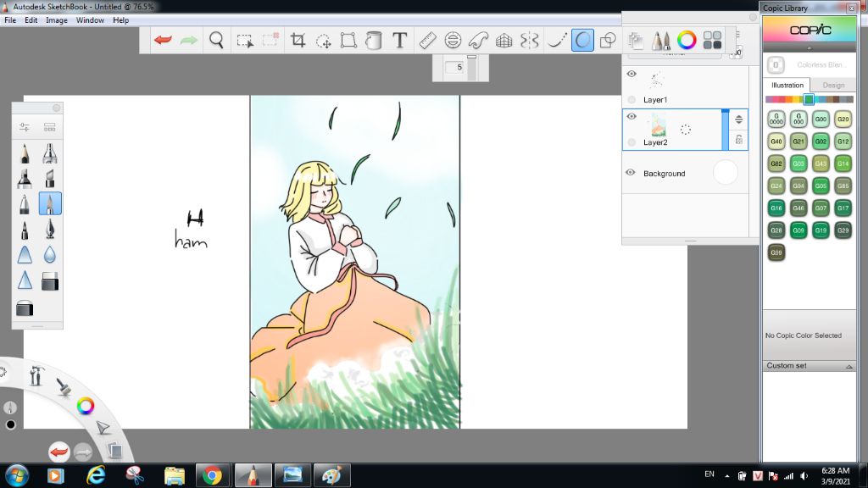Pick Copic color G17

(x=843, y=208)
